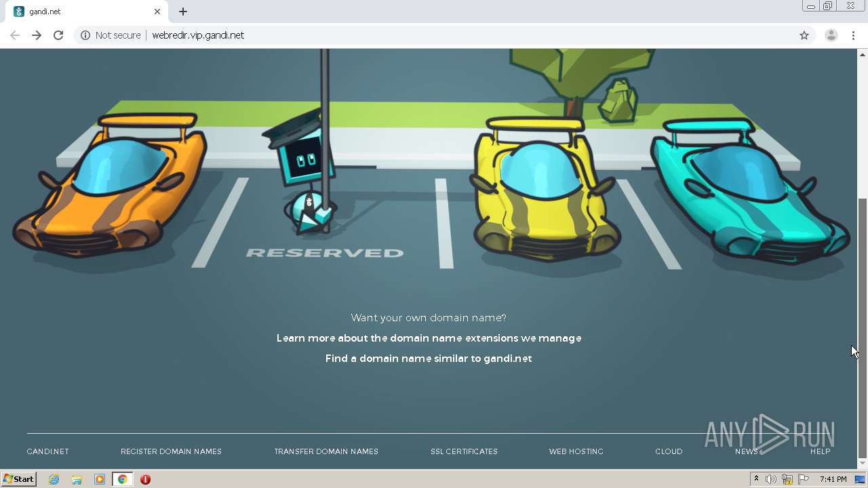Close the gandi.net tab
The image size is (868, 488).
pos(157,12)
